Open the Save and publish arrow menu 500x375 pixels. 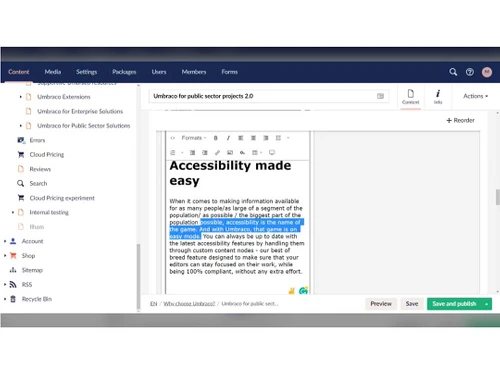click(487, 304)
